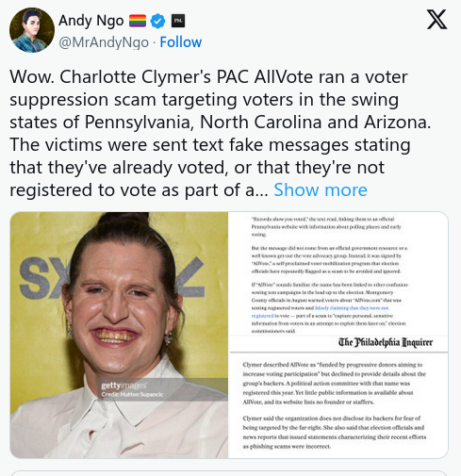Click the PM affiliation badge

point(178,21)
